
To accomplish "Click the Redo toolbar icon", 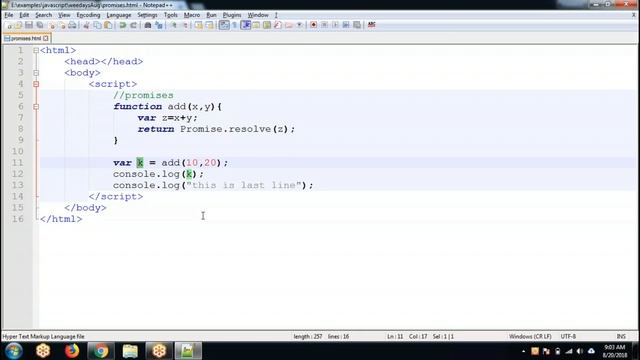I will click(x=133, y=25).
